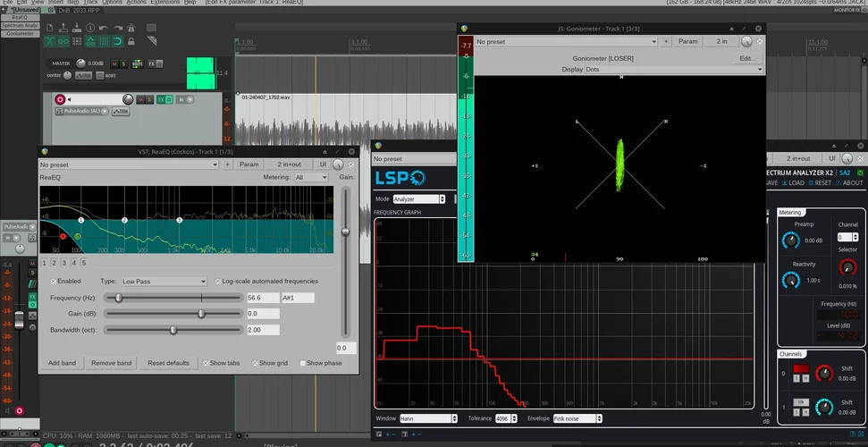Click the undo arrow in the toolbar
Screen dimensions: 868x447
click(x=103, y=29)
